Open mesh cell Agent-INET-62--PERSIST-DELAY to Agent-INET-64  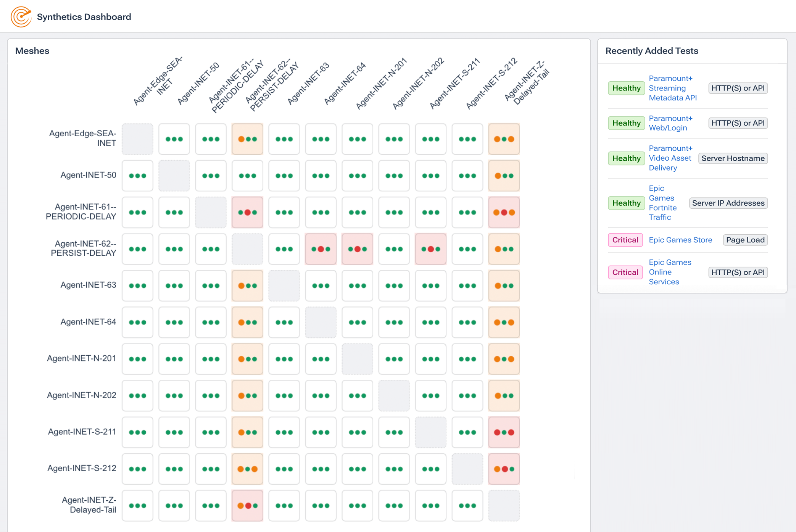click(321, 249)
